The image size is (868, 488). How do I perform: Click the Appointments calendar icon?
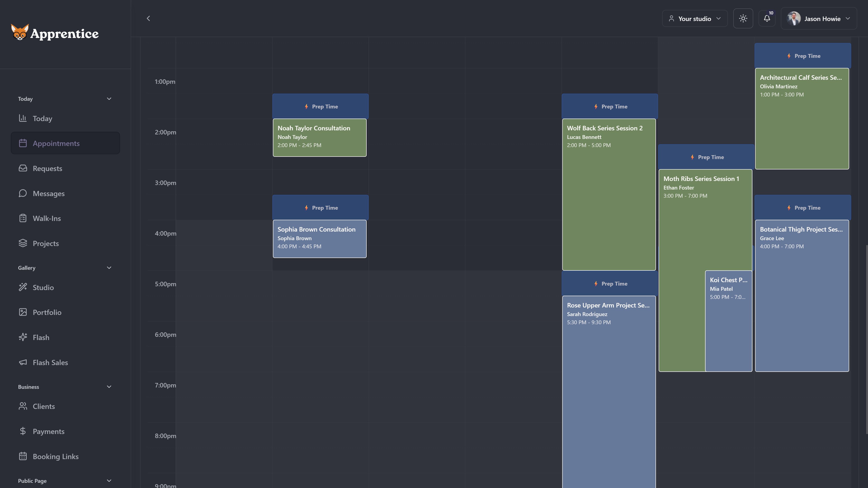(x=23, y=143)
